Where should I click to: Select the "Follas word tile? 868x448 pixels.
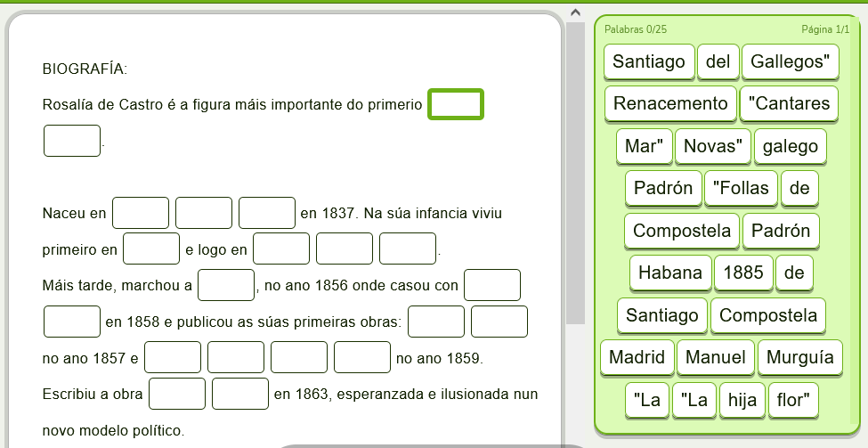click(741, 188)
